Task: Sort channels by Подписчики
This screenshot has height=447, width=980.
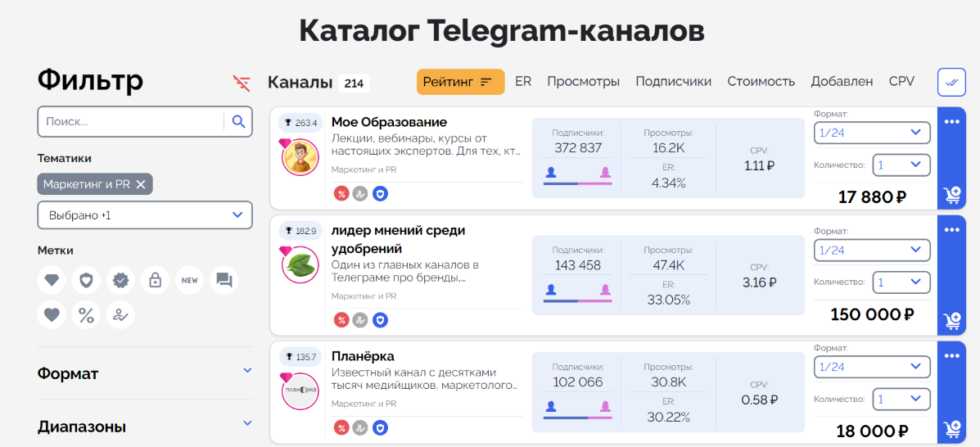Action: click(x=673, y=82)
